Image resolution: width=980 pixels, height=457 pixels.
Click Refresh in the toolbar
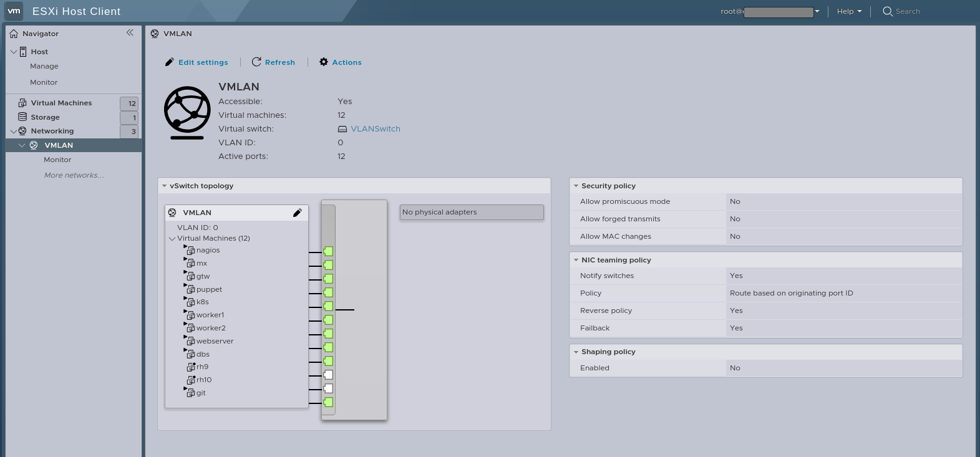(x=273, y=62)
